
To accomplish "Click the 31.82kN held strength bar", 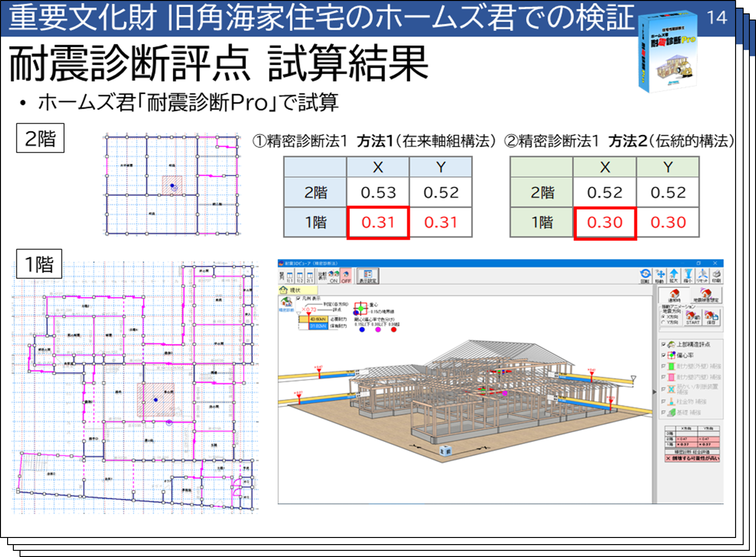I will pyautogui.click(x=319, y=326).
